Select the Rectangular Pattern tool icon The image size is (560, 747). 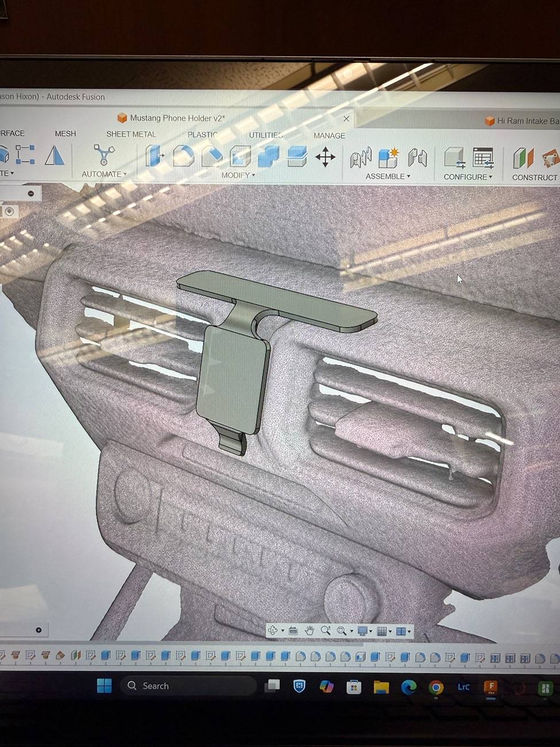(25, 154)
